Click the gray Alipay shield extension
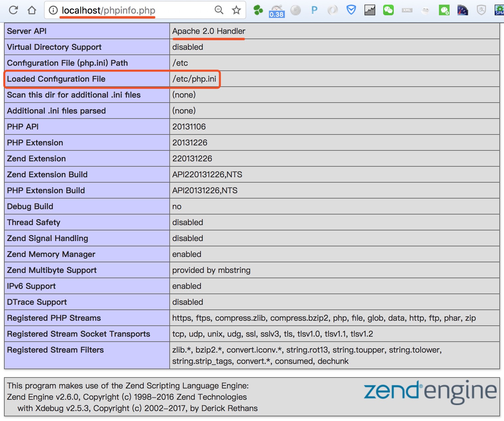504x421 pixels. [481, 10]
